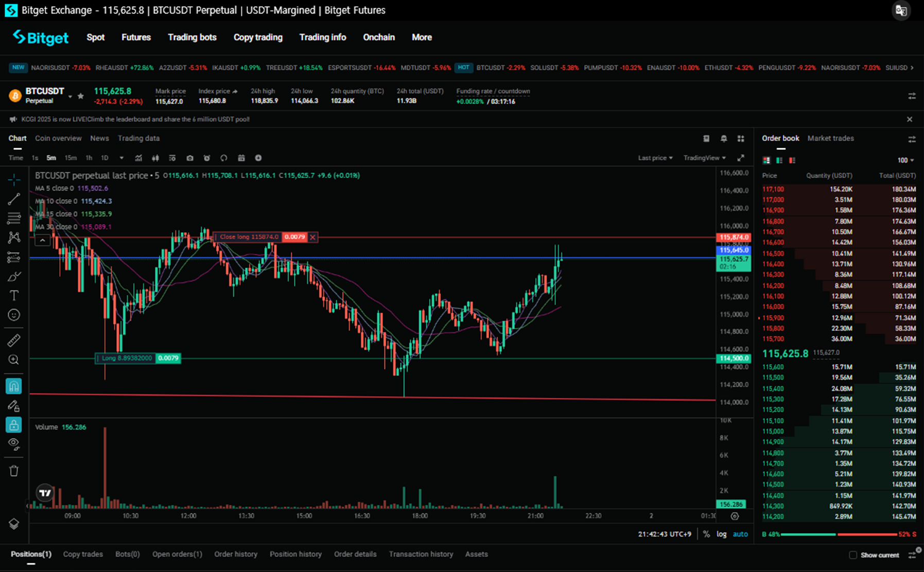Open the TradingView chart type dropdown
The height and width of the screenshot is (572, 924).
[x=705, y=158]
